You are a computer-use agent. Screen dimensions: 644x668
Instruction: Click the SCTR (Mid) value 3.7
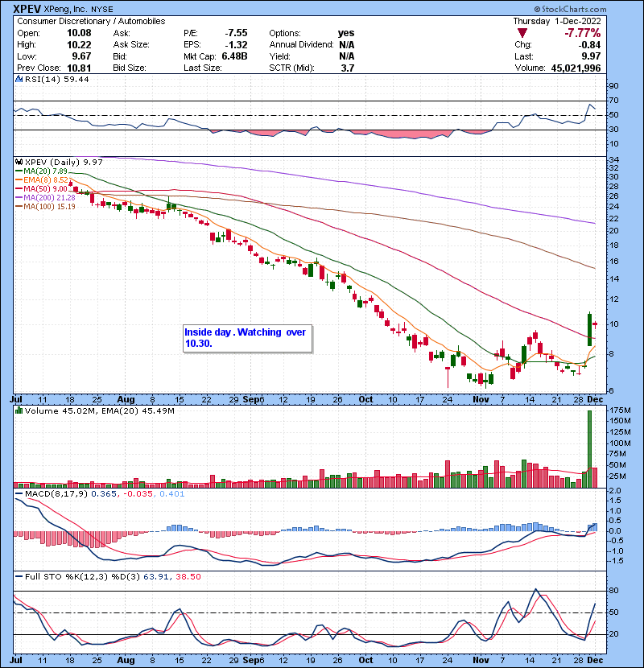click(348, 68)
